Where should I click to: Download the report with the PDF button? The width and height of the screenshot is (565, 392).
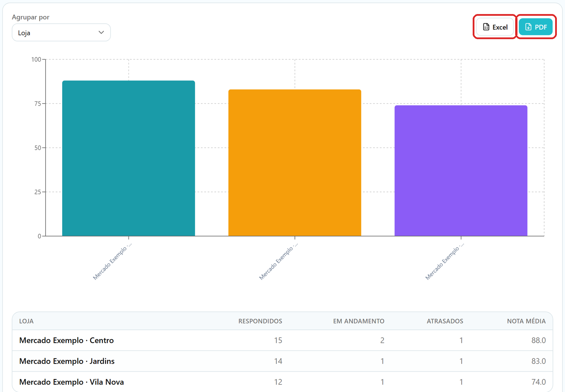[x=536, y=27]
